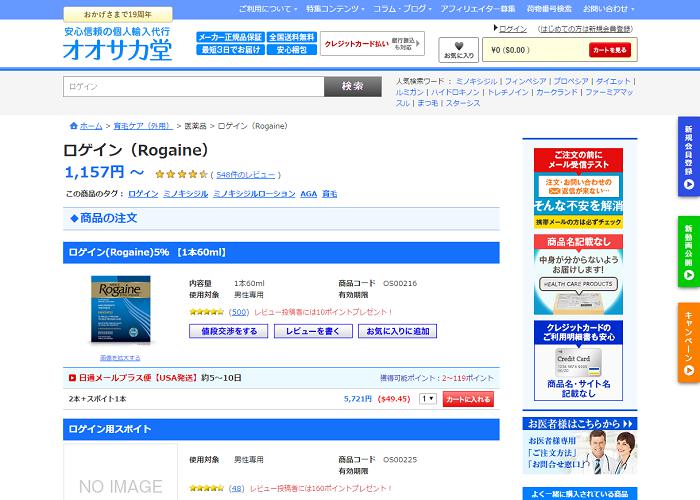Viewport: 700px width, 500px height.
Task: Click まつ毛 popular search word
Action: pyautogui.click(x=427, y=103)
